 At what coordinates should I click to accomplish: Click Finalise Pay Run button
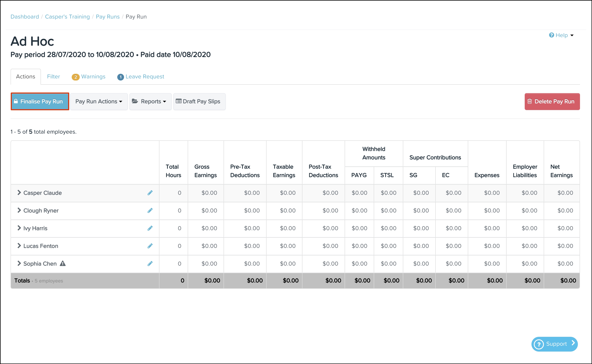40,102
